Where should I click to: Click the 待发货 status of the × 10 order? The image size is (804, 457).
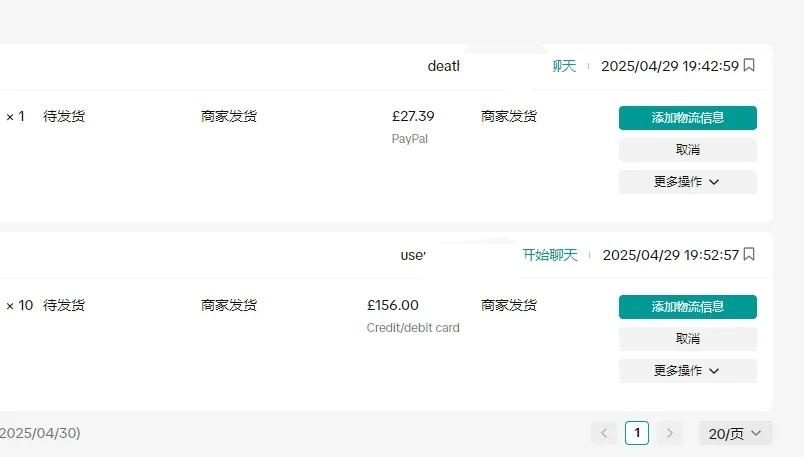coord(64,305)
